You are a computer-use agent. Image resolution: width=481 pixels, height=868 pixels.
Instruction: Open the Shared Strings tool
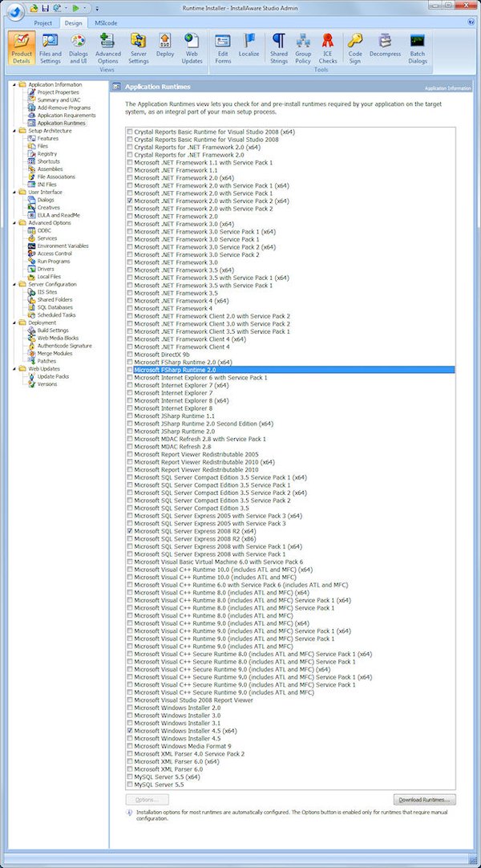[279, 49]
